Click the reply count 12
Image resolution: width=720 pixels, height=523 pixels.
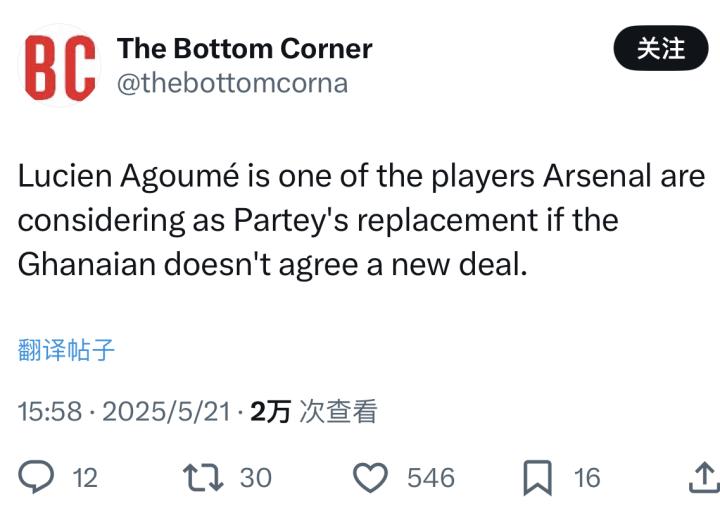[x=86, y=478]
